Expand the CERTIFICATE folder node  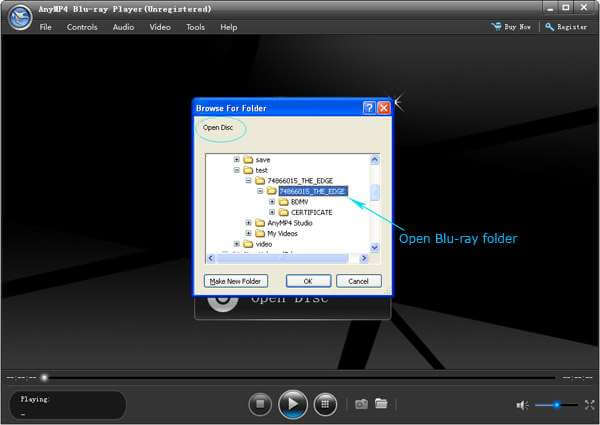point(272,212)
